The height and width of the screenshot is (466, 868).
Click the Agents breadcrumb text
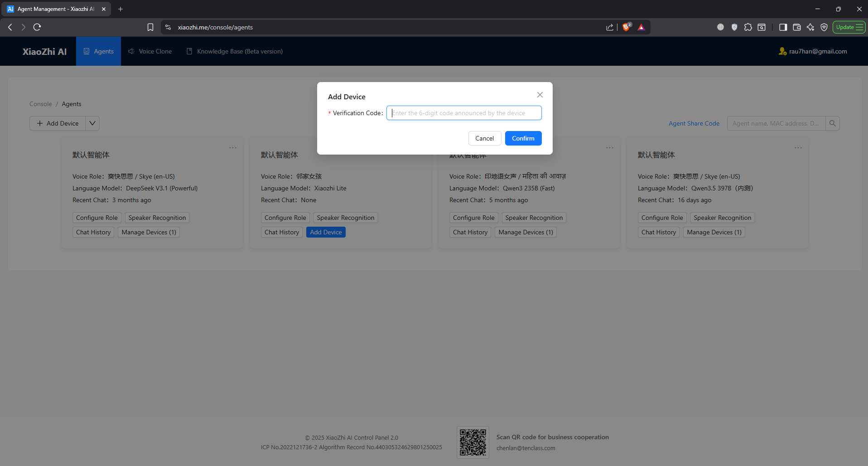click(72, 104)
